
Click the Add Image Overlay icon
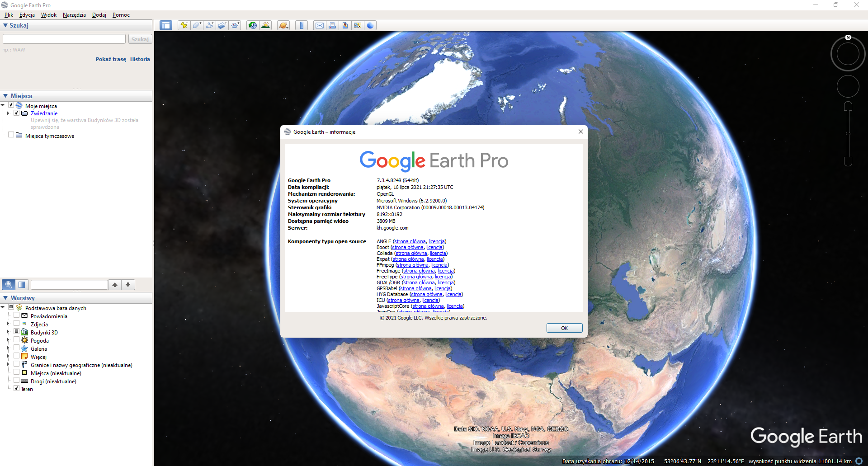(222, 25)
